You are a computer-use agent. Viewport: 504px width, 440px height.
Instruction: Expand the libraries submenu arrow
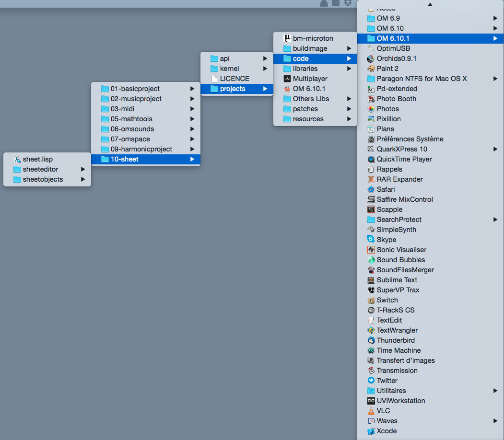(349, 69)
